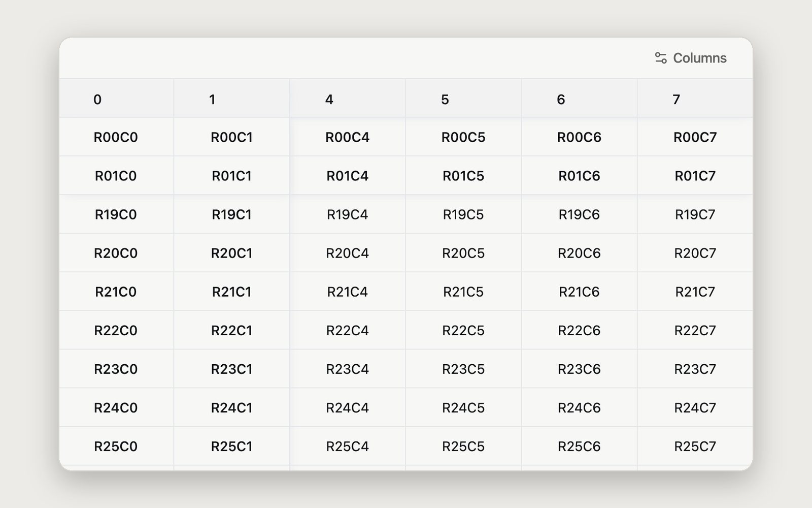Select column header 4
812x508 pixels.
348,99
